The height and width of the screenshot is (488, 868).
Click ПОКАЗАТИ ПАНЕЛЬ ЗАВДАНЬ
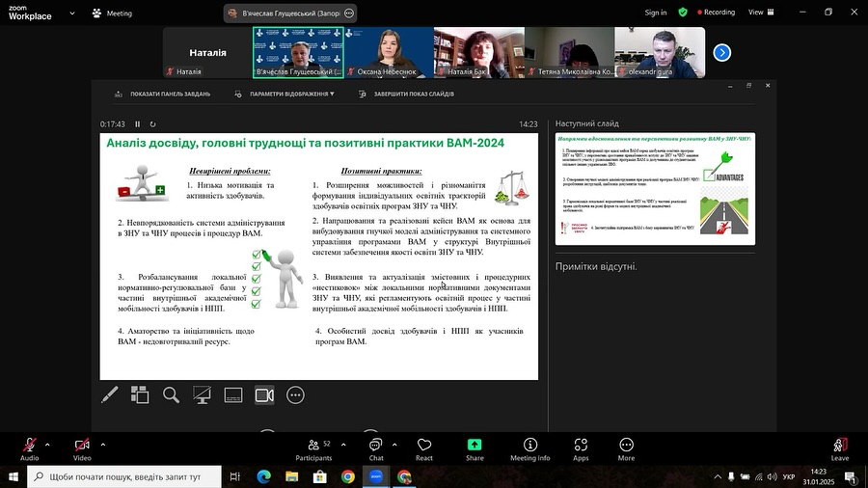[162, 95]
